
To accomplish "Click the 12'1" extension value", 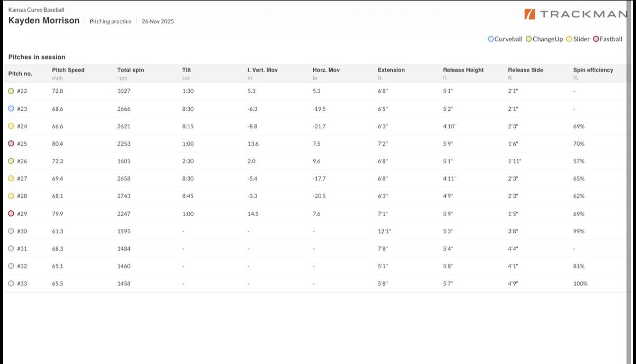I will [x=384, y=231].
